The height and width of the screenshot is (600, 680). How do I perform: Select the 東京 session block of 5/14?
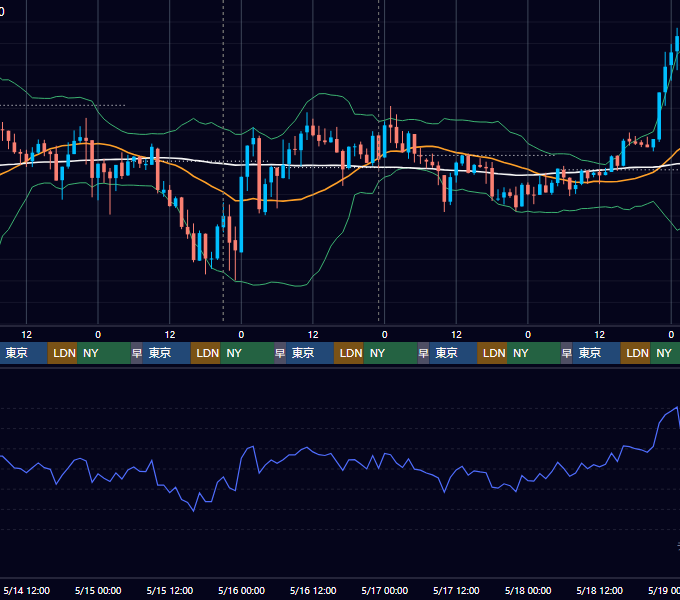(23, 353)
